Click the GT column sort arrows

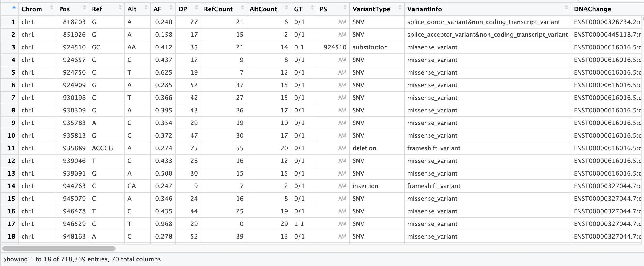[312, 8]
